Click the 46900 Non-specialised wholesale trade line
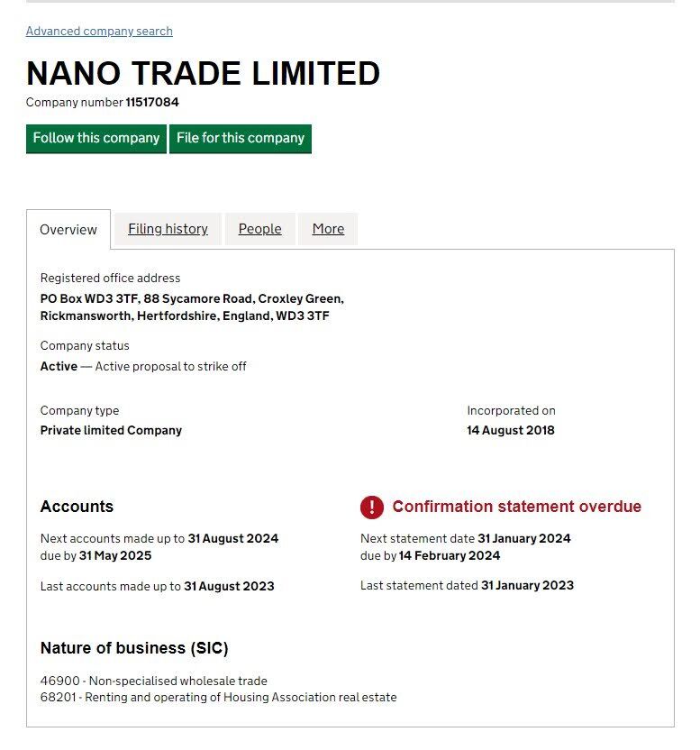The height and width of the screenshot is (750, 700). (153, 681)
